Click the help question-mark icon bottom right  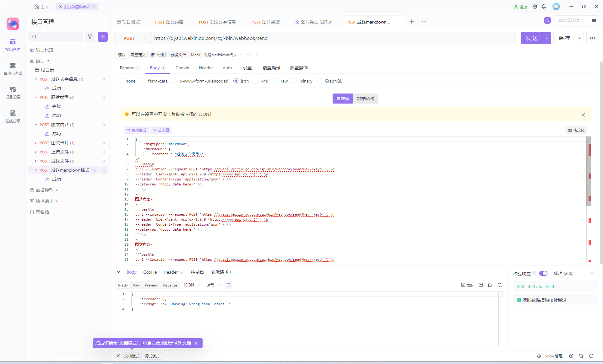(x=591, y=356)
